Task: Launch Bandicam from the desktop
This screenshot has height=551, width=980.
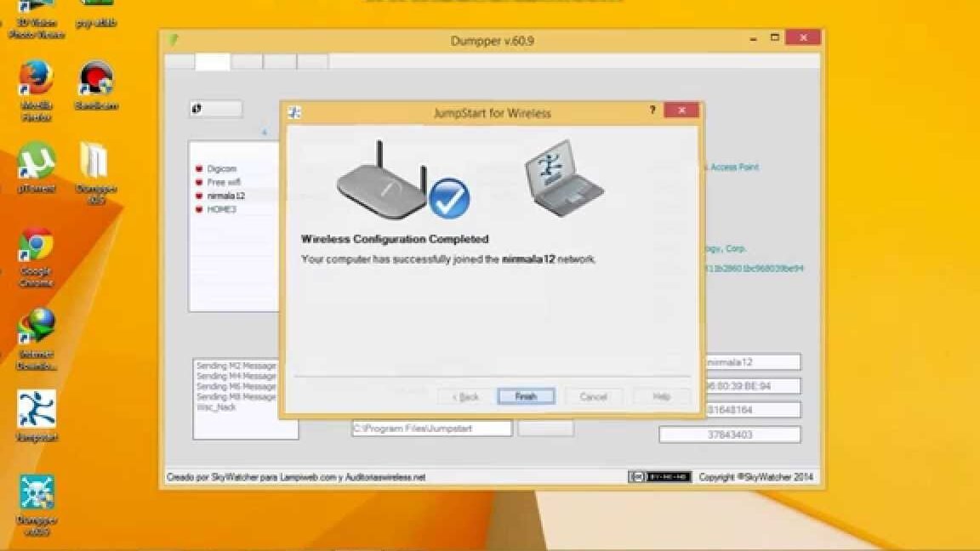Action: pyautogui.click(x=95, y=80)
